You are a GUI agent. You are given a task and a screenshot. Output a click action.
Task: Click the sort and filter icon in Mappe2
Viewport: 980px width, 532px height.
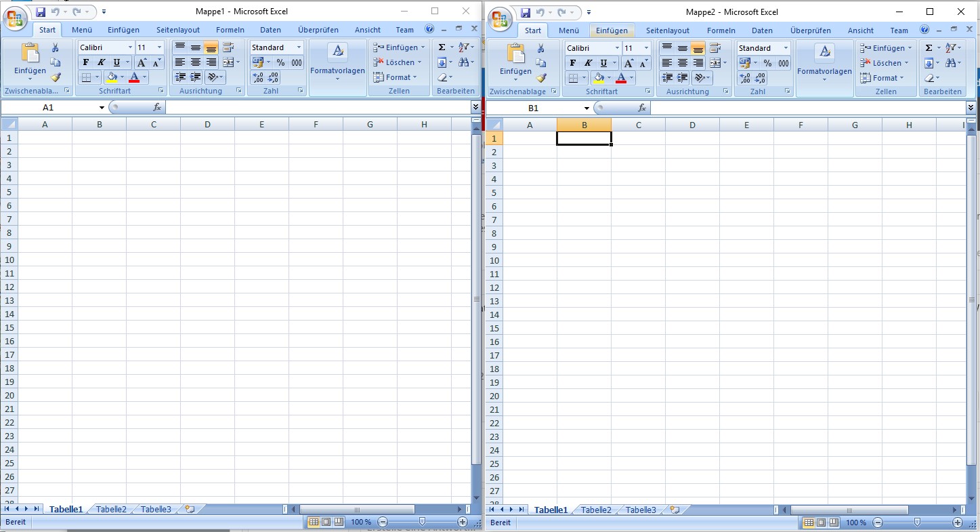tap(951, 48)
